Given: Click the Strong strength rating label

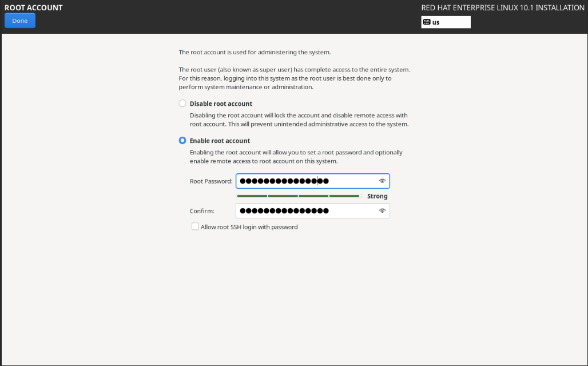Looking at the screenshot, I should coord(377,196).
